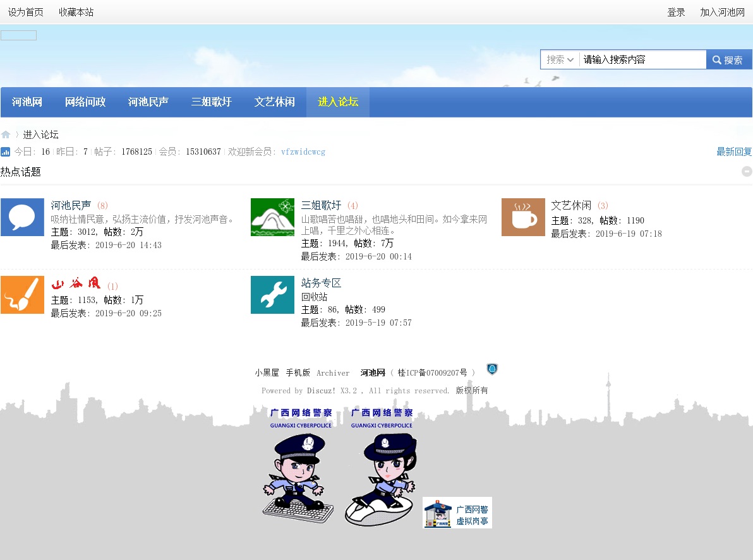The width and height of the screenshot is (753, 560).
Task: Click the 站务专区 wrench icon
Action: coord(272,295)
